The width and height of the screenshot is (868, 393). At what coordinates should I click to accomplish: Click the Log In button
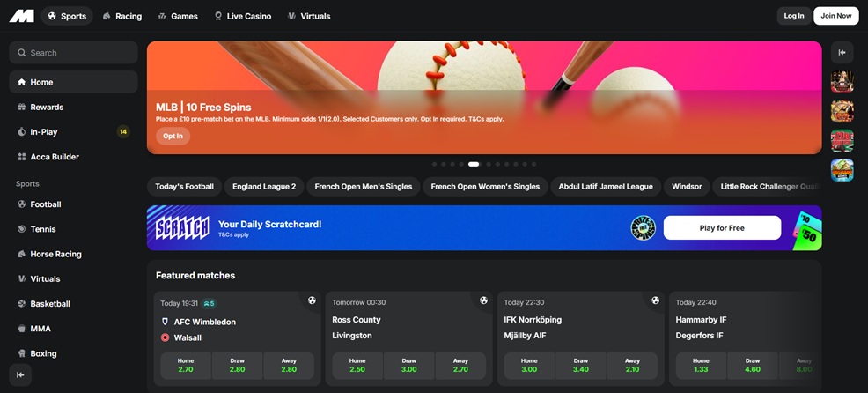point(793,16)
